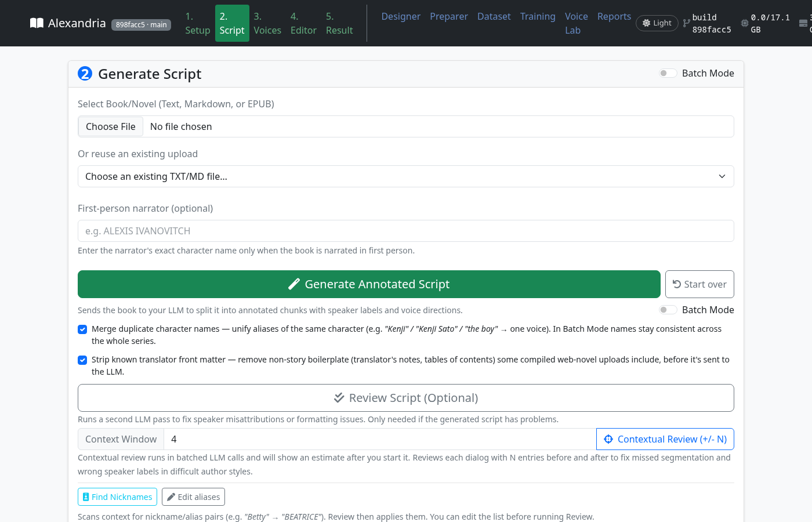Viewport: 812px width, 522px height.
Task: Open the Voice Lab page link
Action: point(577,23)
